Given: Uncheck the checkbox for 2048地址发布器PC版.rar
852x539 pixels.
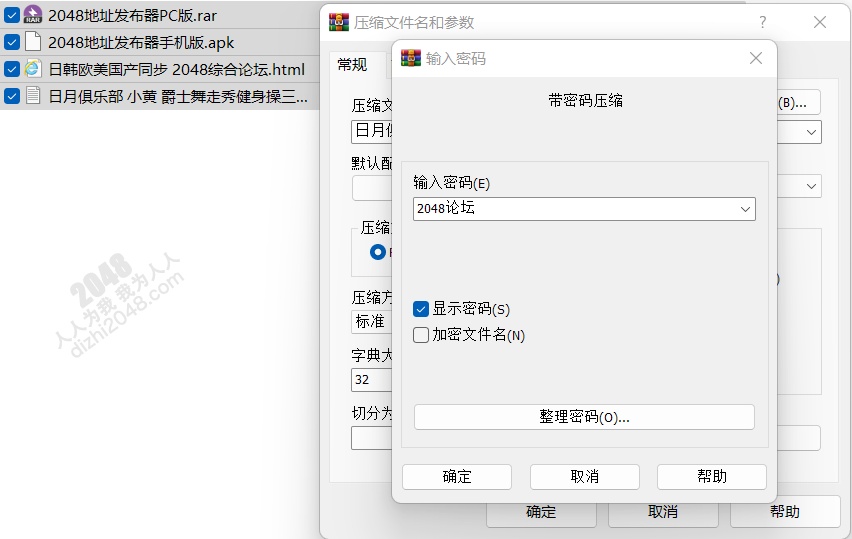Looking at the screenshot, I should [11, 15].
